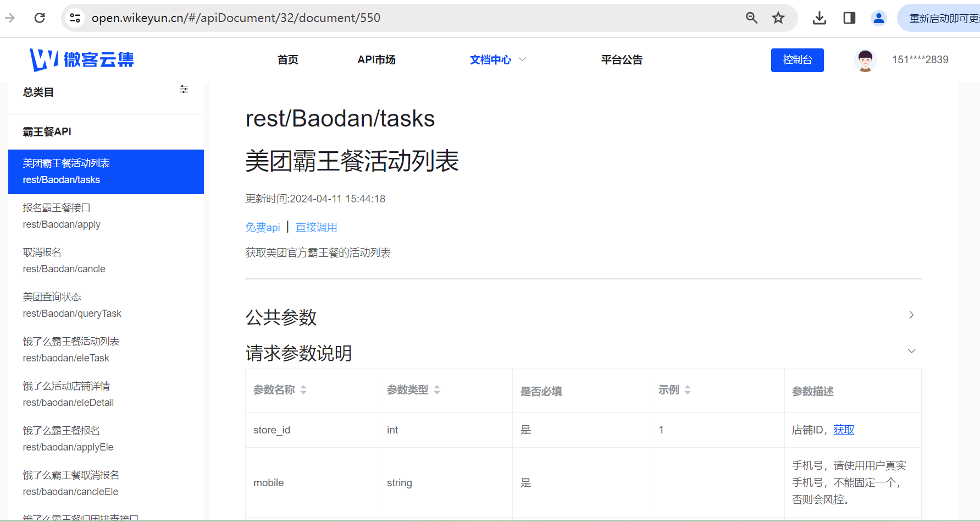Viewport: 980px width, 522px height.
Task: Sort by 示例 column
Action: pyautogui.click(x=688, y=390)
